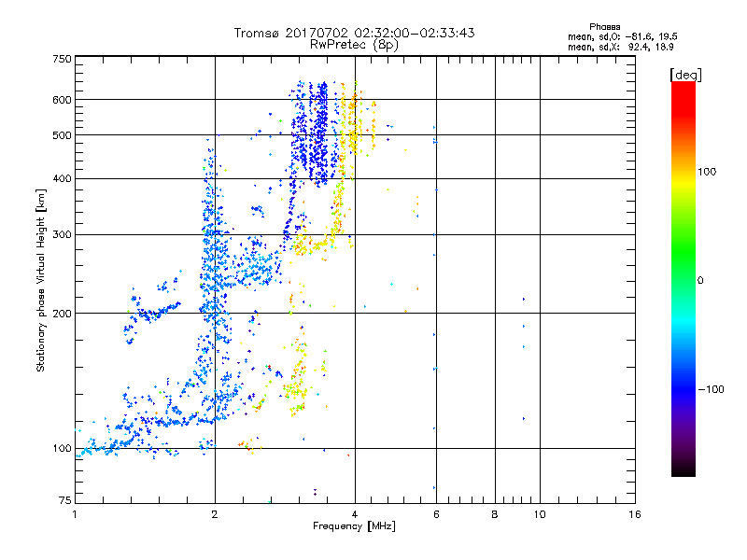Click the '6' x-axis tick label
This screenshot has width=747, height=560.
tap(436, 514)
